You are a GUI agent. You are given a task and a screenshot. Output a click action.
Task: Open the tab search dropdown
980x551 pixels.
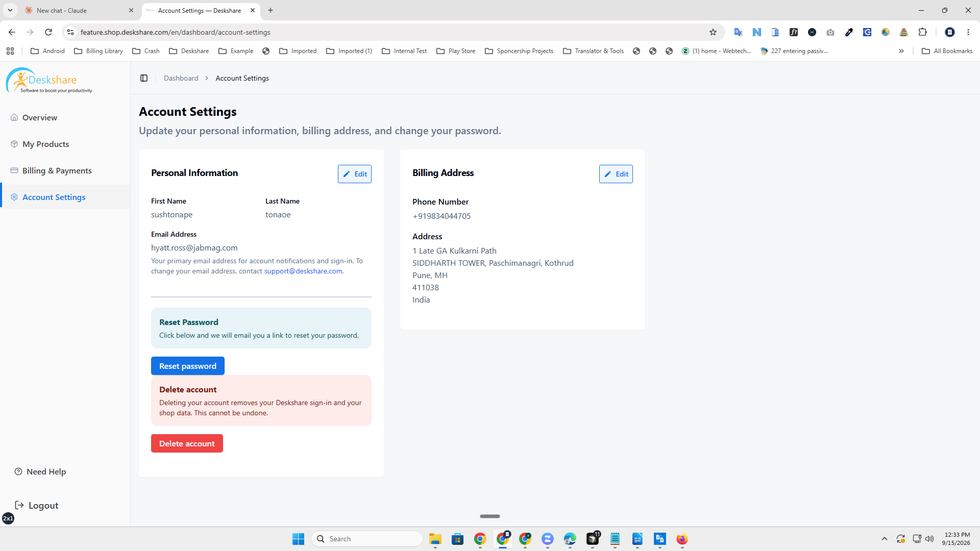point(10,10)
